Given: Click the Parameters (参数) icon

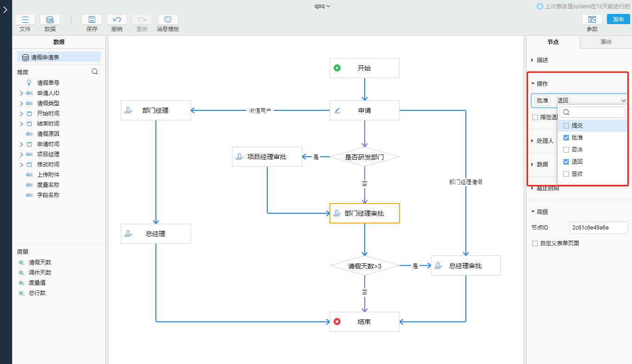Looking at the screenshot, I should pos(592,19).
